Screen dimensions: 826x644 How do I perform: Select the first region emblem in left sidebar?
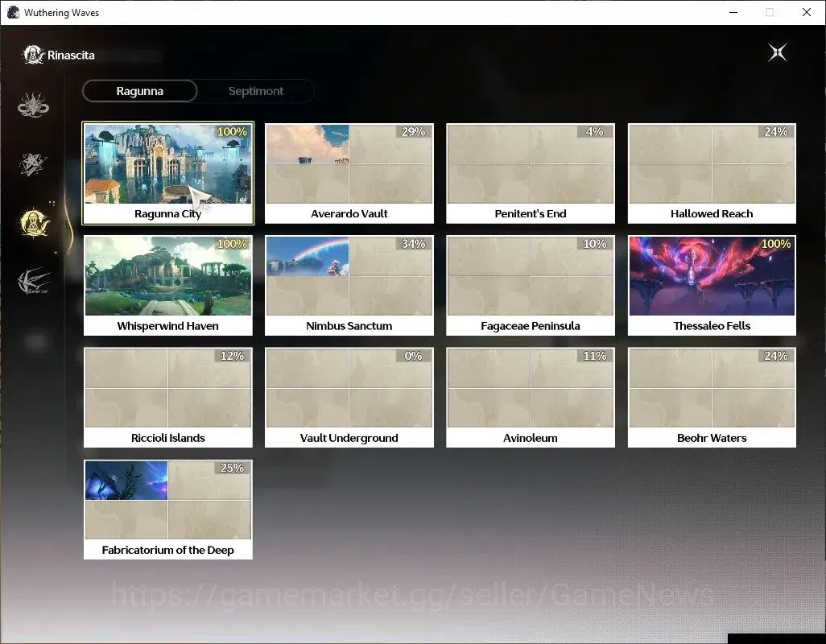pos(33,105)
